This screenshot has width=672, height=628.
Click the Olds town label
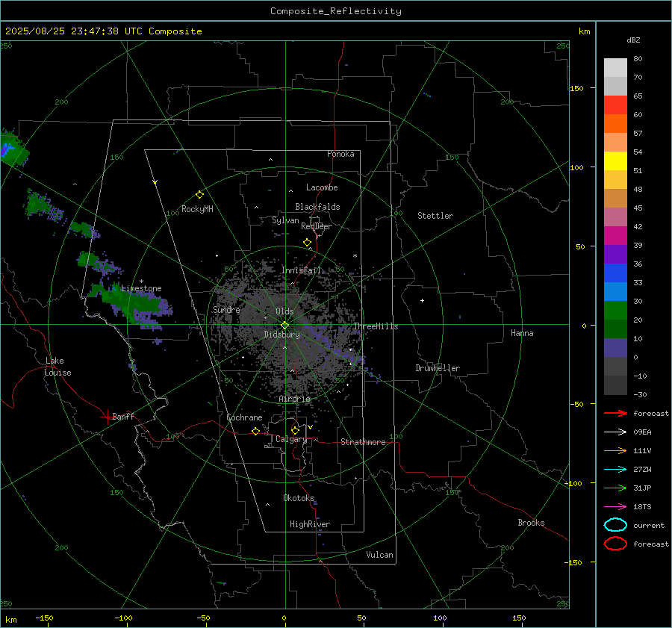[284, 311]
